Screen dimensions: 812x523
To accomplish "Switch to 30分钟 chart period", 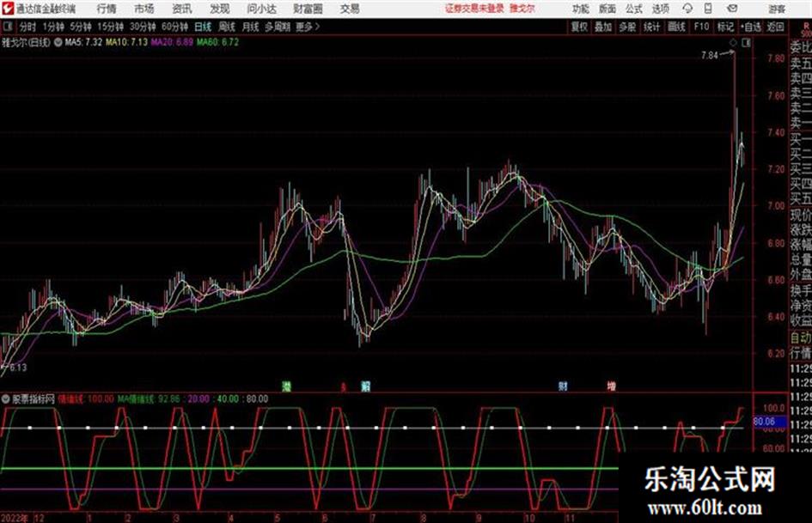I will (143, 27).
